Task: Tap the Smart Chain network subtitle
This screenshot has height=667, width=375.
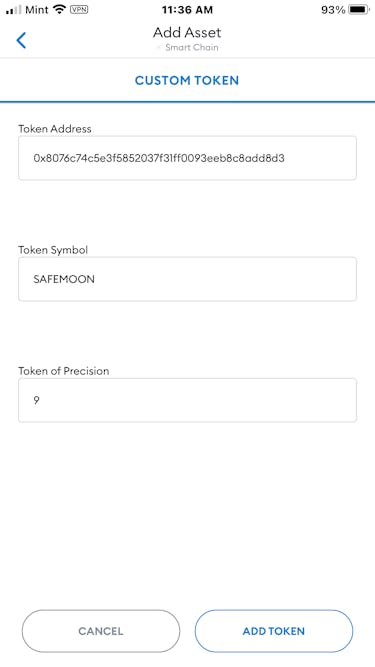Action: (x=192, y=47)
